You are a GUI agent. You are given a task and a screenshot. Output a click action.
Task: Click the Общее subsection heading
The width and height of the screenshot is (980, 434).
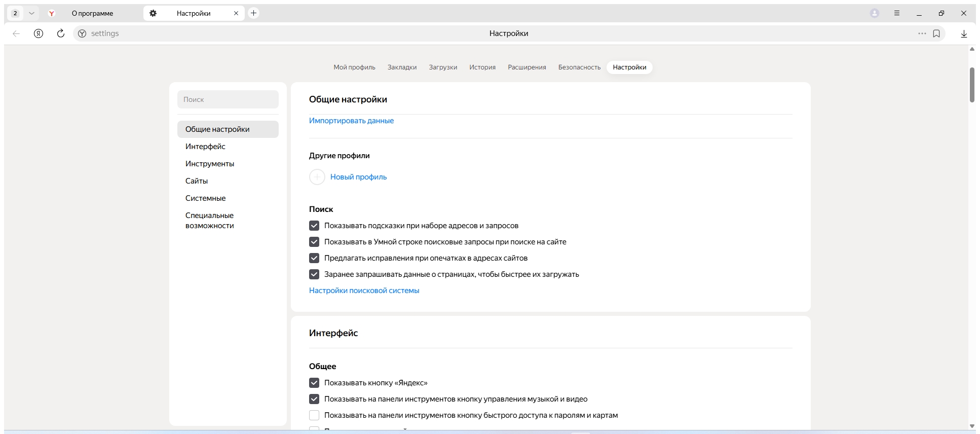(323, 367)
